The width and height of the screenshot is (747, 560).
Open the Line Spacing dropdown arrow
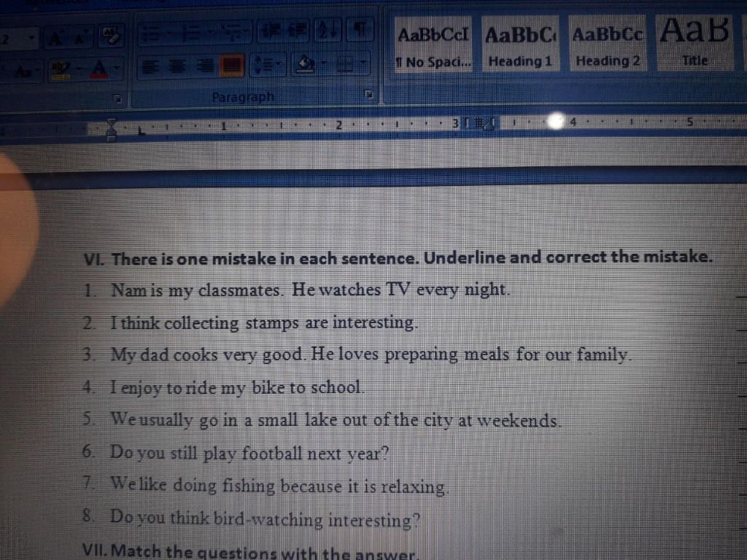(x=278, y=64)
